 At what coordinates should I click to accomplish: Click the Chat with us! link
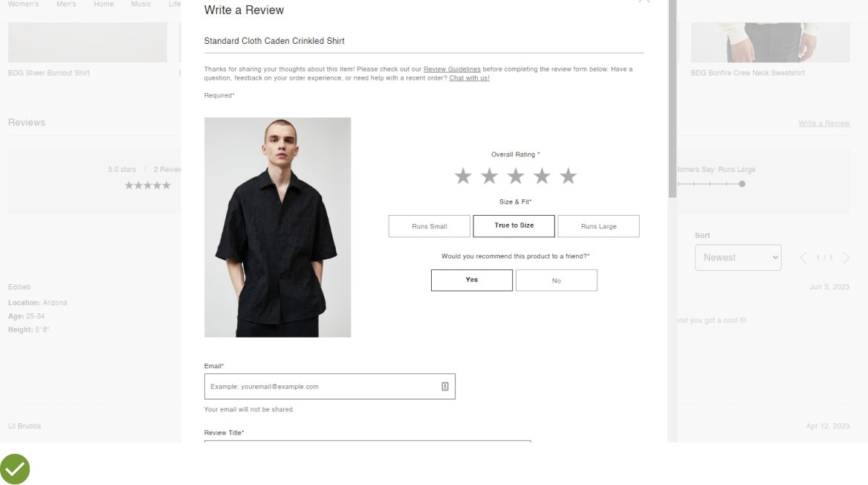[470, 78]
